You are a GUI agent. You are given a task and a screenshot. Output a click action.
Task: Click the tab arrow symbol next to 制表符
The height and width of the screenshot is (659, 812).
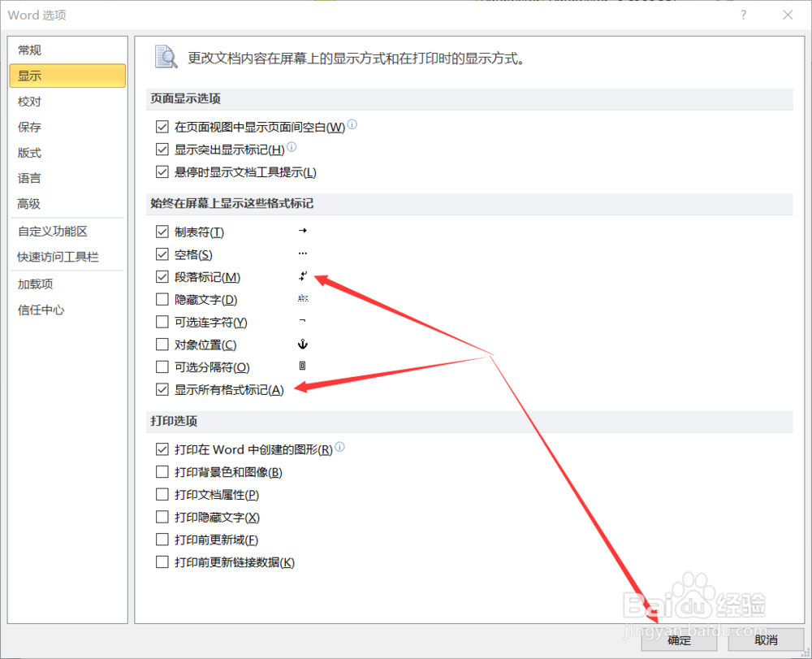(x=302, y=231)
